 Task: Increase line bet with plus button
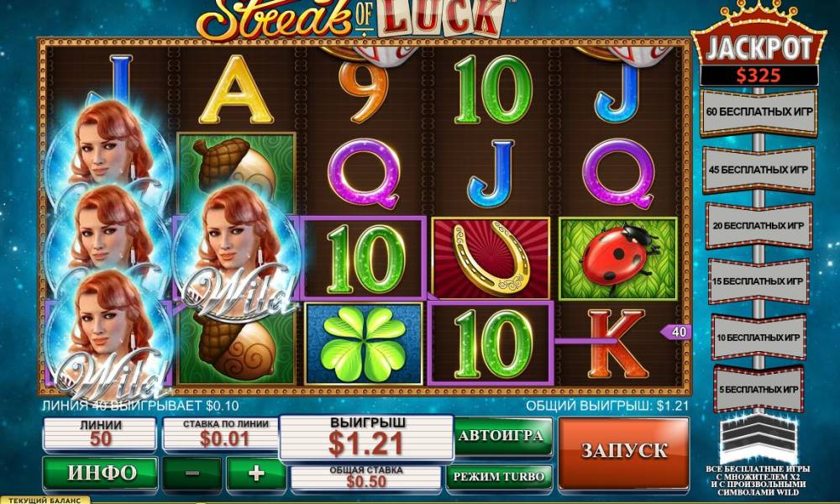[256, 473]
